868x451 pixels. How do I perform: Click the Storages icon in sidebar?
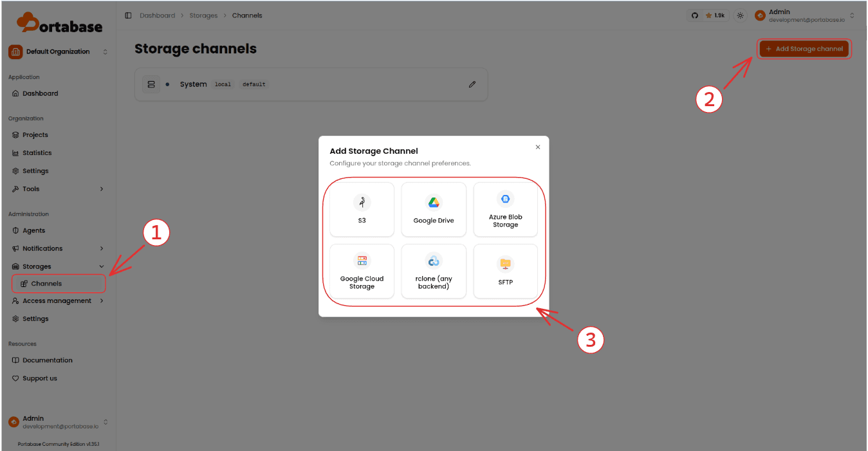pyautogui.click(x=16, y=266)
